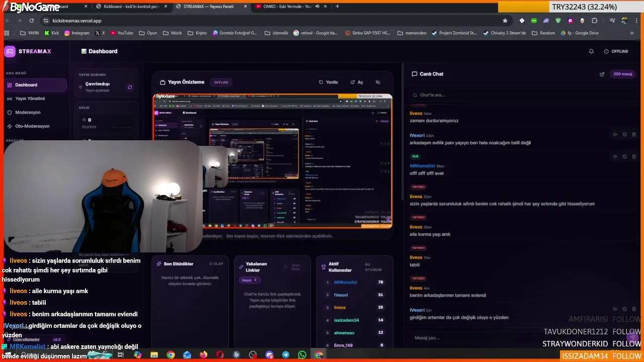
Task: Open the Oyun bookmarks folder
Action: 148,33
